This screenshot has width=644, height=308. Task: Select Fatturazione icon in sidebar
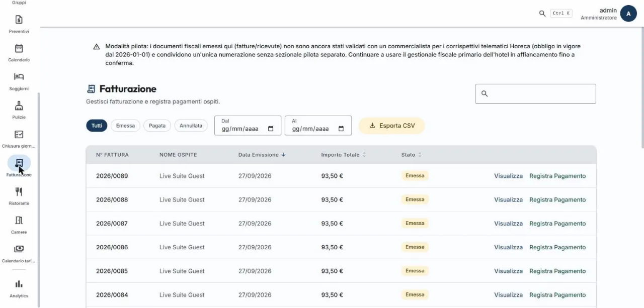[x=19, y=163]
